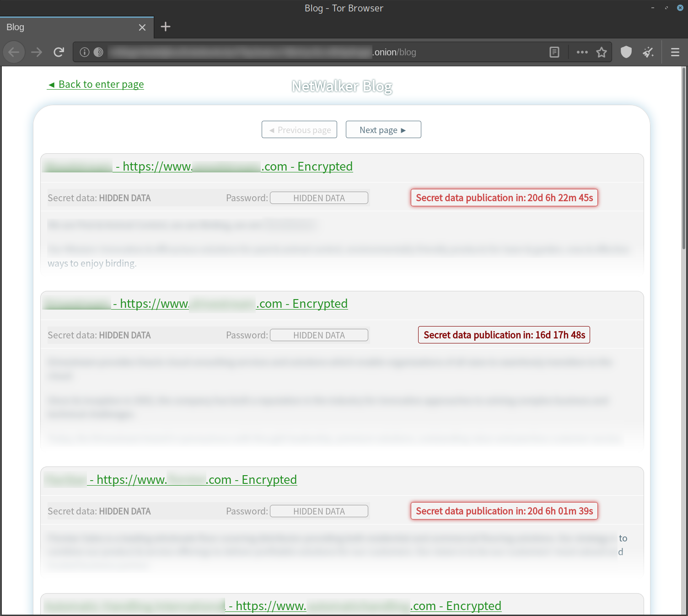The height and width of the screenshot is (616, 688).
Task: Click password field in third entry
Action: (x=319, y=511)
